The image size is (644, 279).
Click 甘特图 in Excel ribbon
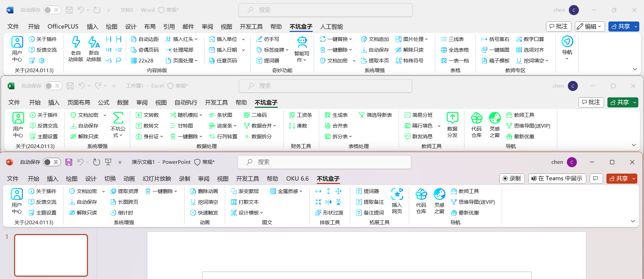(182, 126)
